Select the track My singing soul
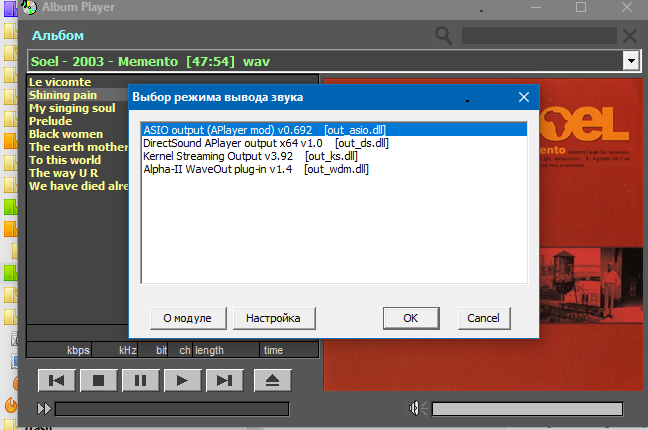Image resolution: width=648 pixels, height=430 pixels. [72, 108]
